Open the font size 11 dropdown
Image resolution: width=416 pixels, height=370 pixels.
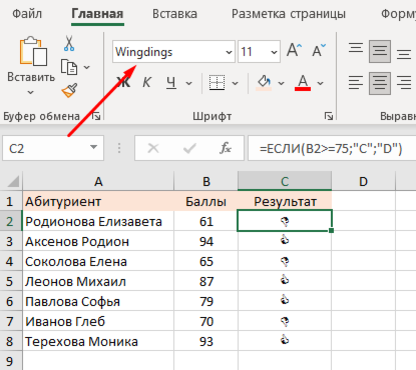pyautogui.click(x=274, y=52)
